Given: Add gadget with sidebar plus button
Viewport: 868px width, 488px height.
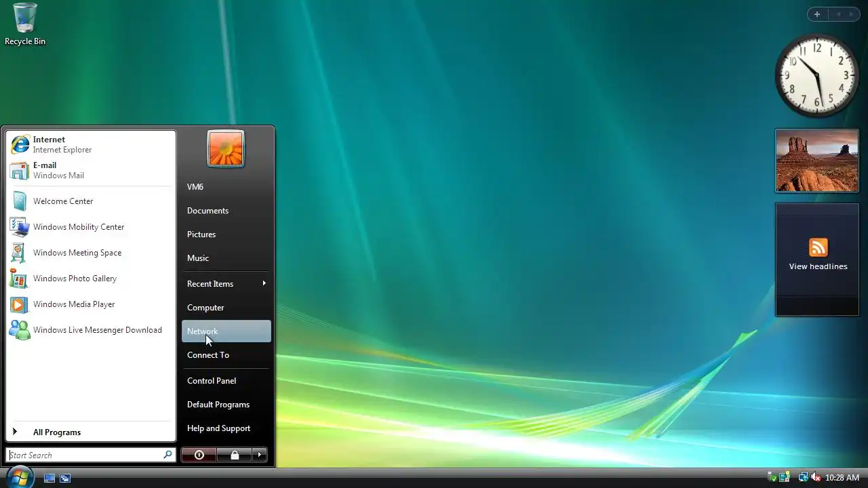Looking at the screenshot, I should pos(817,14).
